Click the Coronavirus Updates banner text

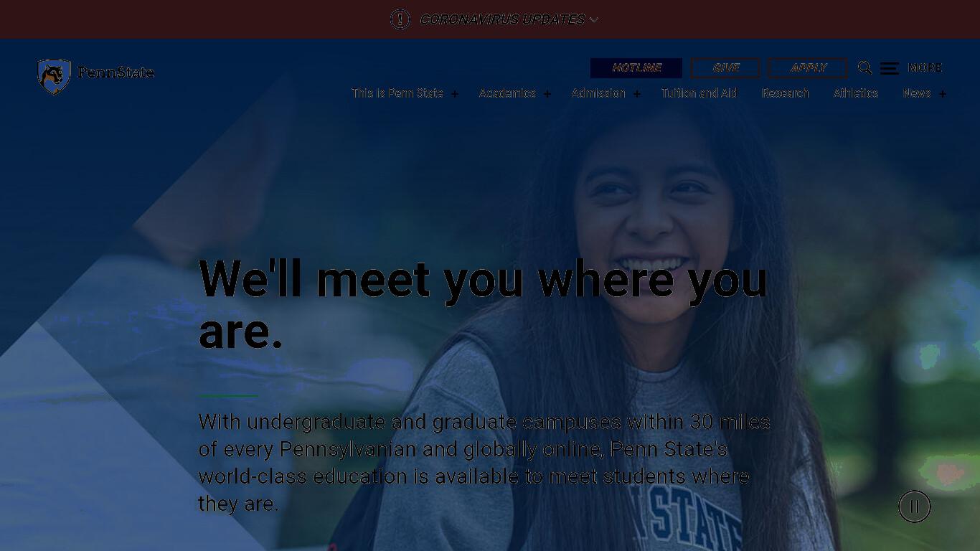tap(502, 19)
